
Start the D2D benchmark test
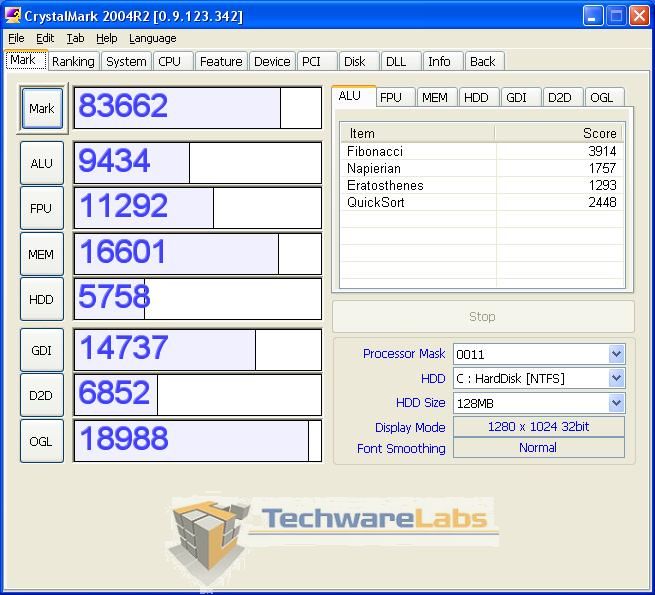(41, 395)
